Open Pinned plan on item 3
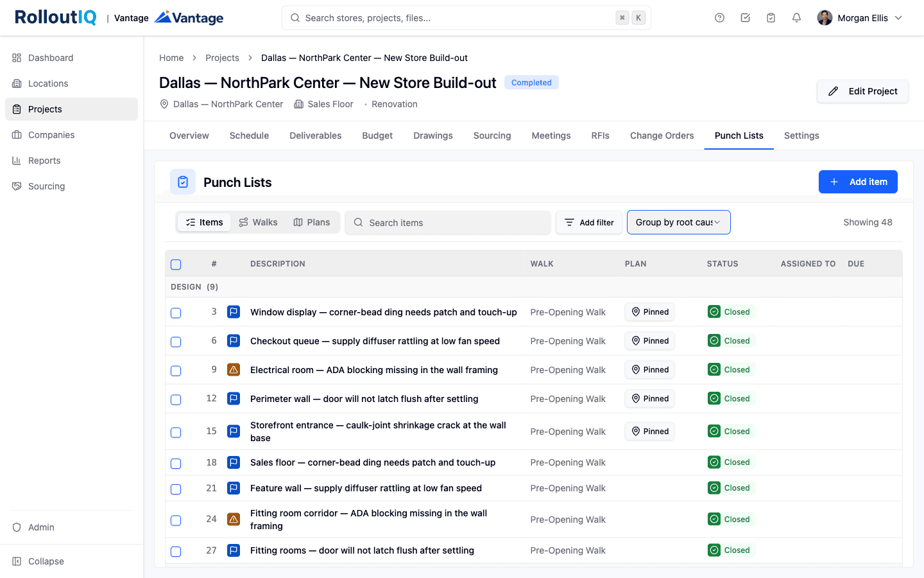Screen dimensions: 924x578 pyautogui.click(x=650, y=312)
